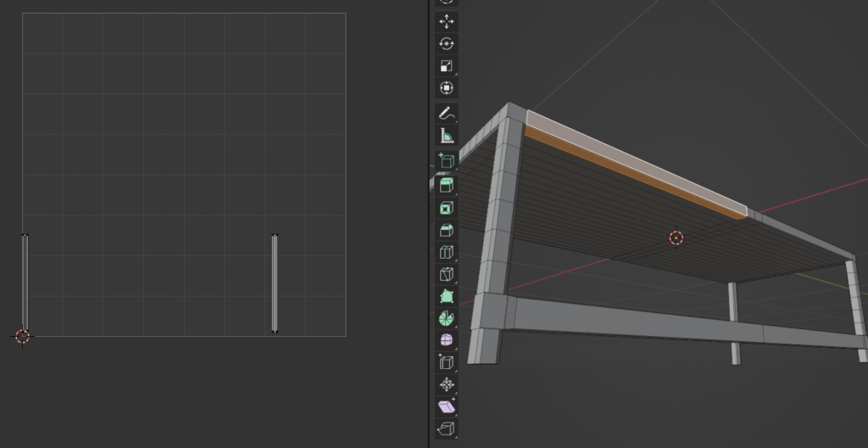Click the 2D cursor in UV editor
The height and width of the screenshot is (448, 868).
(22, 336)
